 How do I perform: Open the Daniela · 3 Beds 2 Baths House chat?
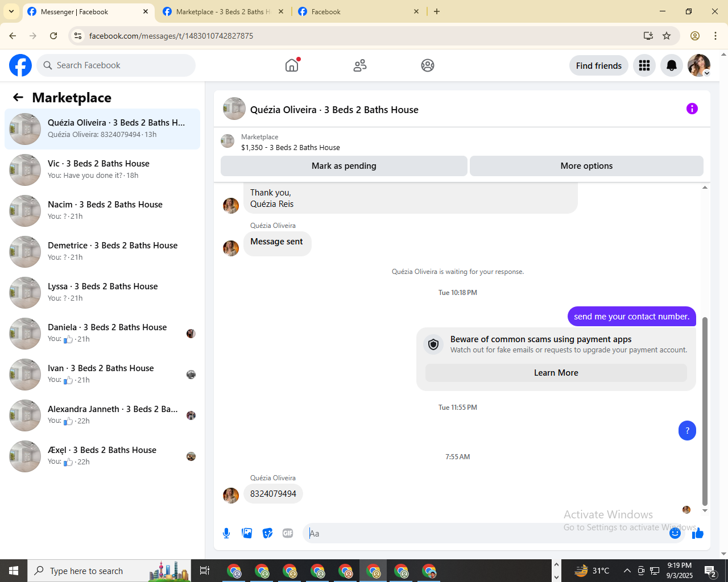(102, 334)
